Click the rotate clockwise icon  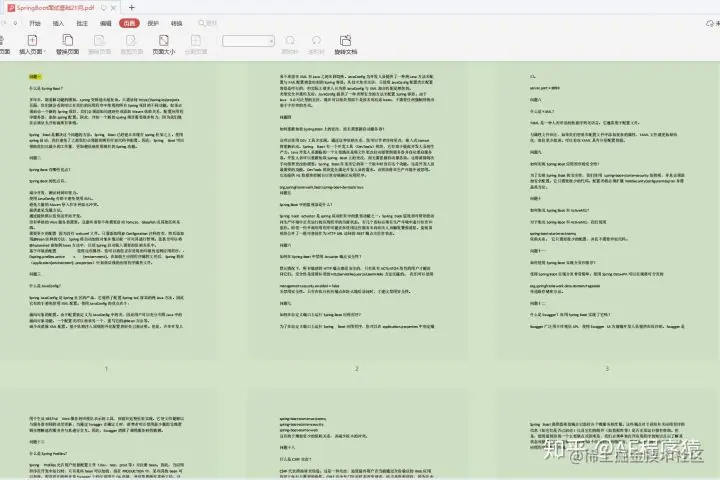point(290,40)
